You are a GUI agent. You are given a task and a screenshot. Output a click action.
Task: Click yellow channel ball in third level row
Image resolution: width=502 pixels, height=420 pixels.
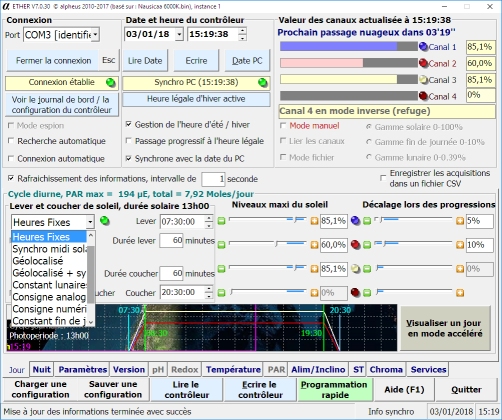point(356,269)
